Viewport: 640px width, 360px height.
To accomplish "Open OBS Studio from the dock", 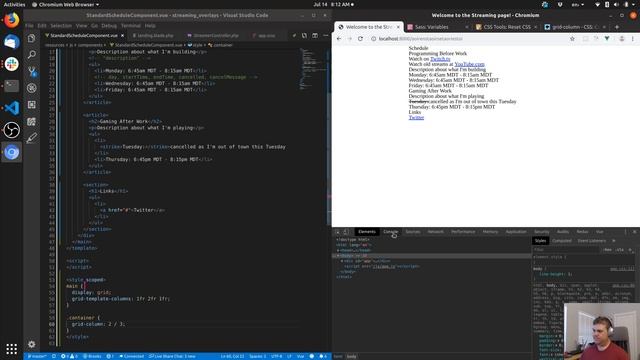I will point(11,130).
